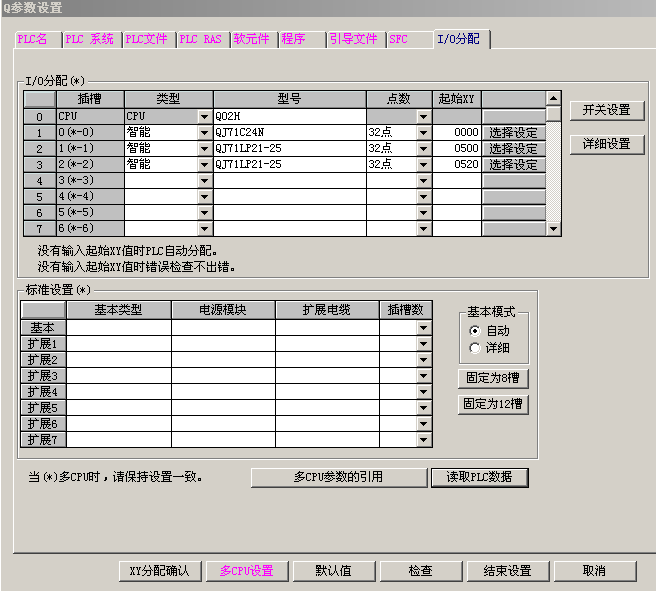This screenshot has height=591, width=656.
Task: Select the 详细 basic mode radio button
Action: 474,348
